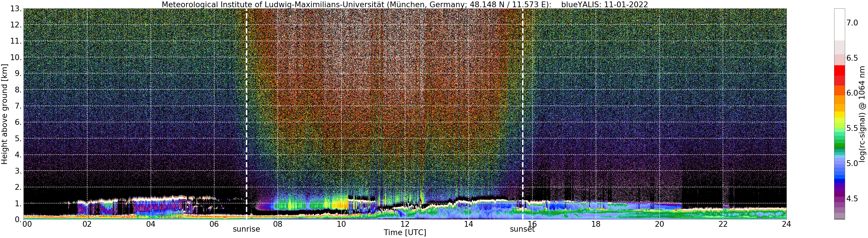Click the '00' time tick label
868x238 pixels.
[27, 224]
